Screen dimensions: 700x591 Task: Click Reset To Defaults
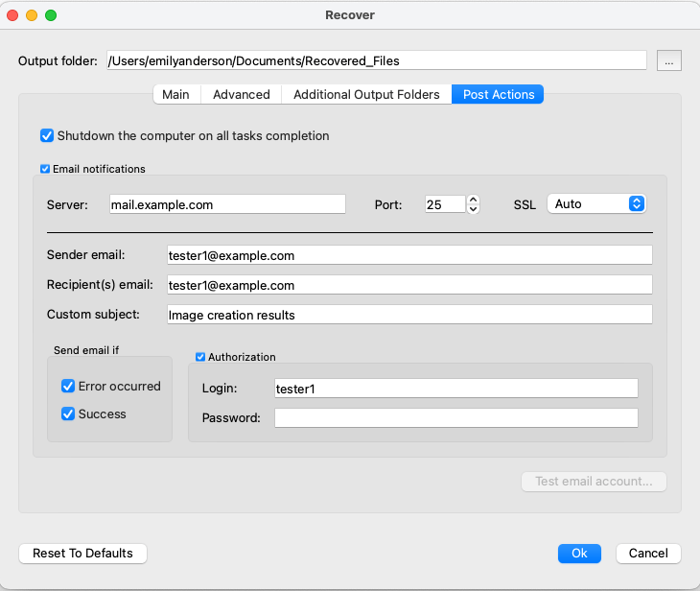coord(83,554)
